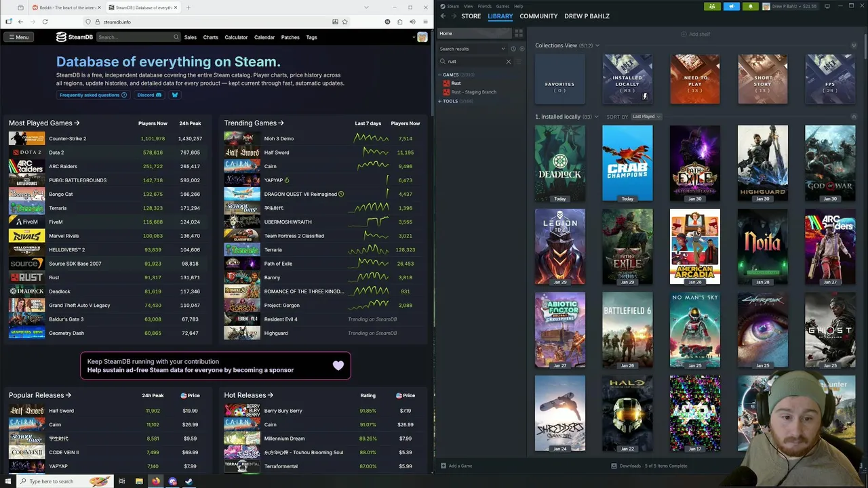The image size is (868, 488).
Task: Open the Sales page on SteamDB
Action: 191,37
